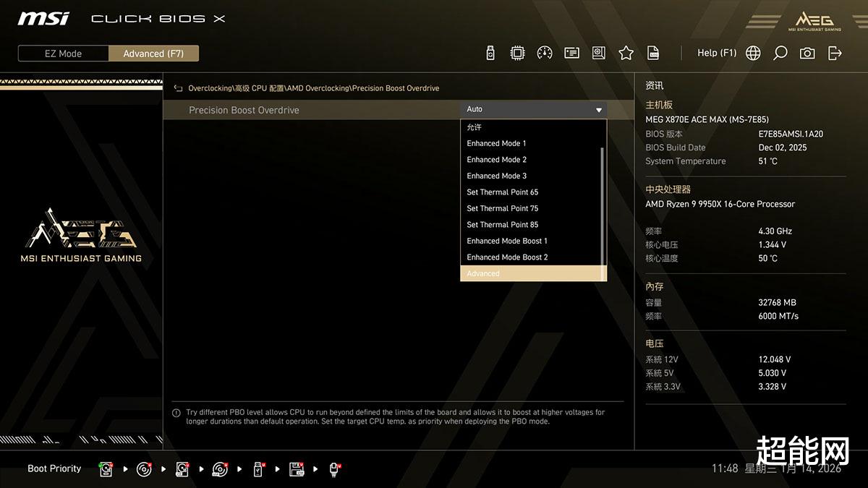The height and width of the screenshot is (488, 868).
Task: Click the 3.328 V system voltage value
Action: tap(773, 387)
